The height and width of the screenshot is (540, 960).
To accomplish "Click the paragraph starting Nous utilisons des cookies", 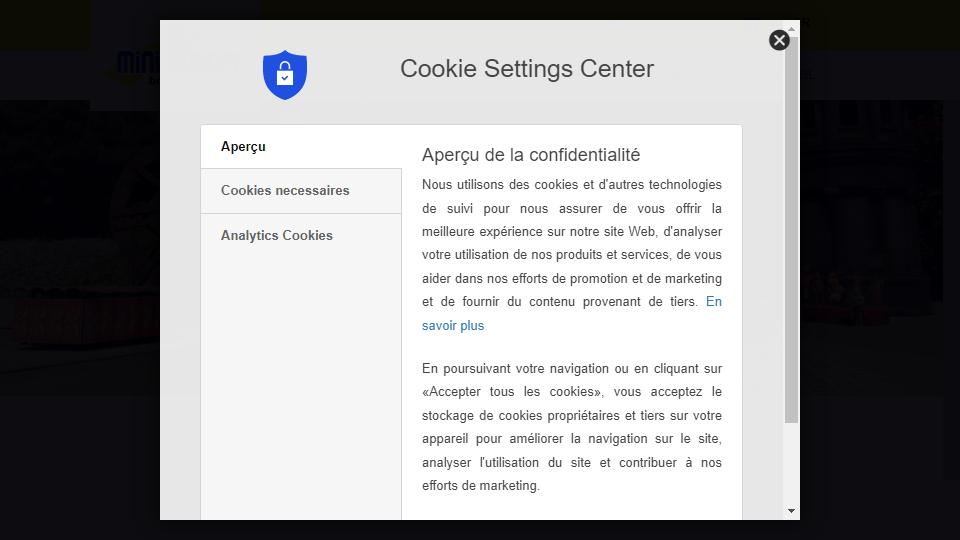I will [572, 255].
